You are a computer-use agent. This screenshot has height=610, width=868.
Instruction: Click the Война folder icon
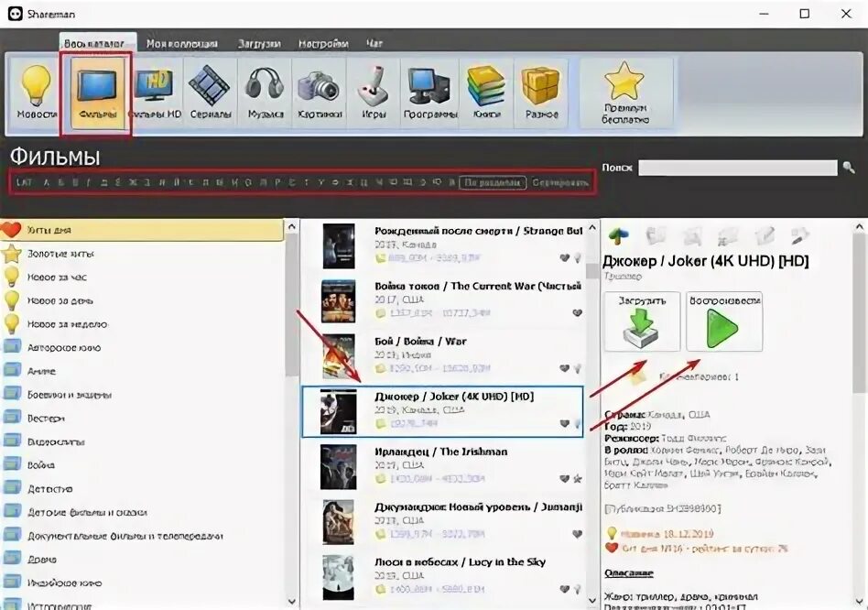click(12, 465)
